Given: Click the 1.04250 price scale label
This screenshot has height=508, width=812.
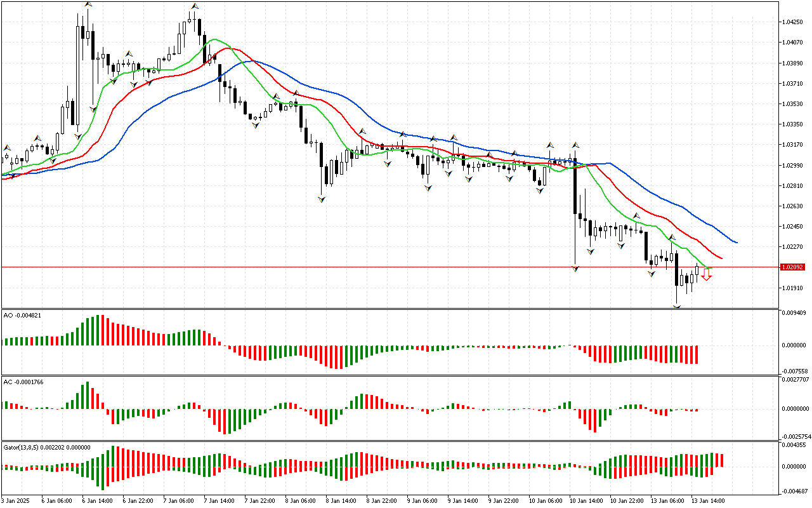Looking at the screenshot, I should coord(793,22).
